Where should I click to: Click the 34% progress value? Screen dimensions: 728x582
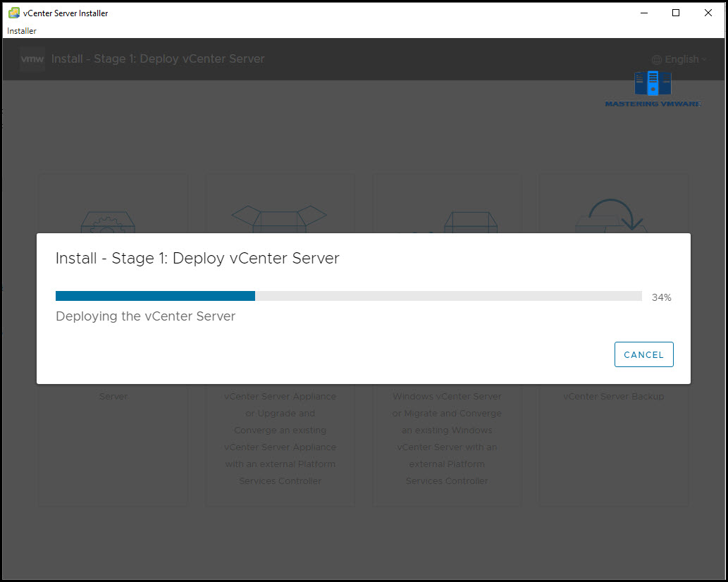661,297
